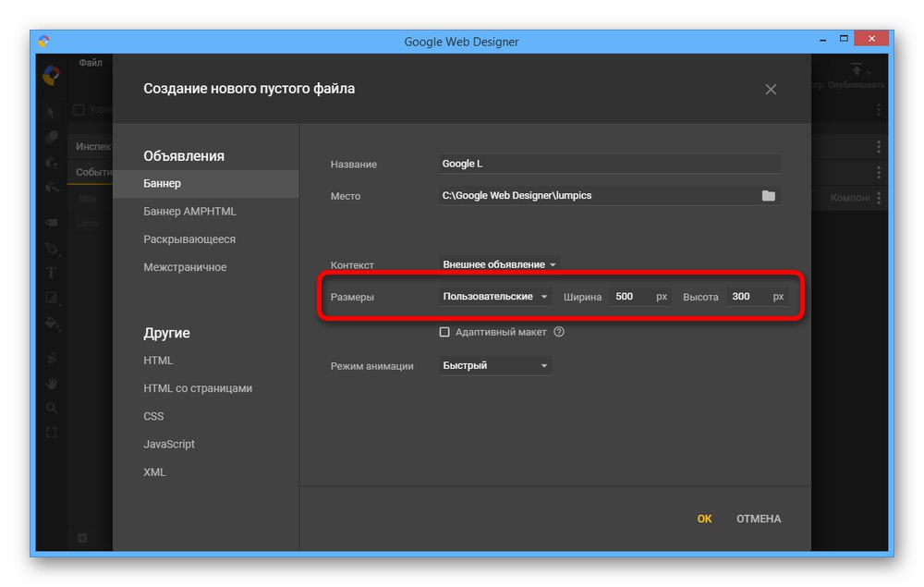Open the Режим анимации dropdown

pos(495,366)
